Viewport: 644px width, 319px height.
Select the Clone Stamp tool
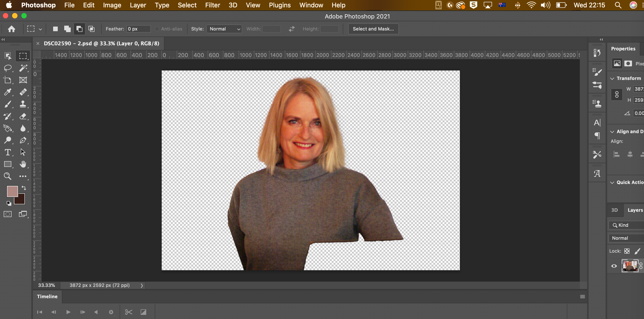(23, 104)
